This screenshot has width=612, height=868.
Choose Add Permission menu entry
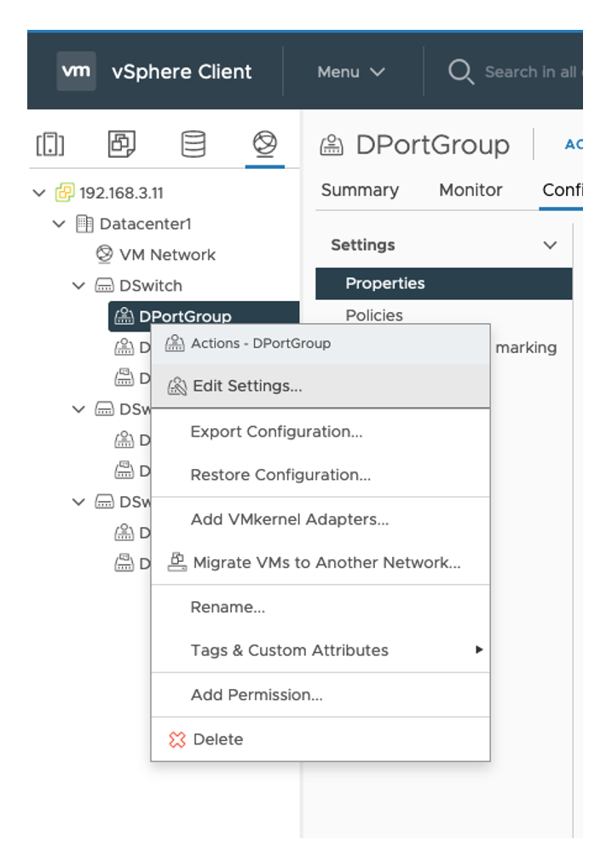320,695
